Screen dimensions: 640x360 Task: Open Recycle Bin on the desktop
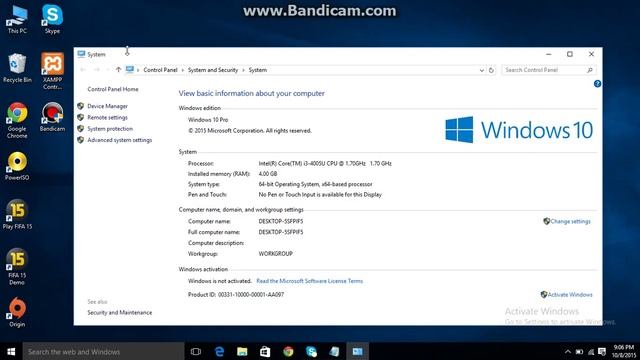tap(17, 68)
